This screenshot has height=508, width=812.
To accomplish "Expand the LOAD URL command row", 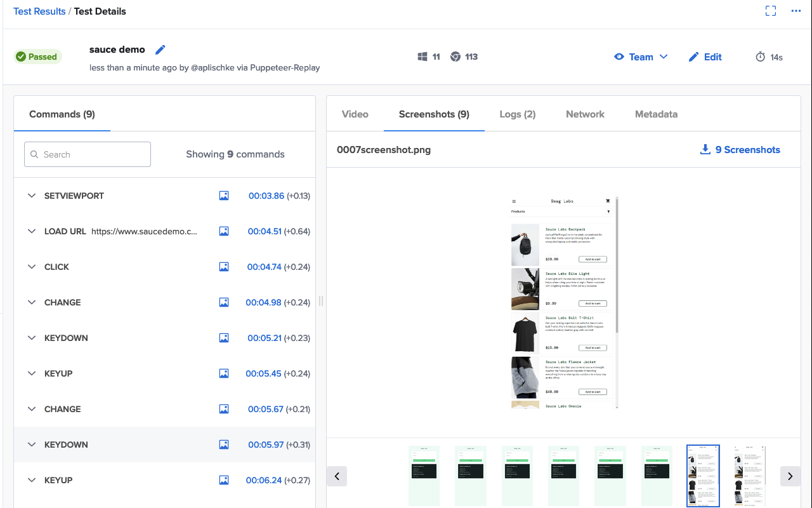I will (32, 231).
